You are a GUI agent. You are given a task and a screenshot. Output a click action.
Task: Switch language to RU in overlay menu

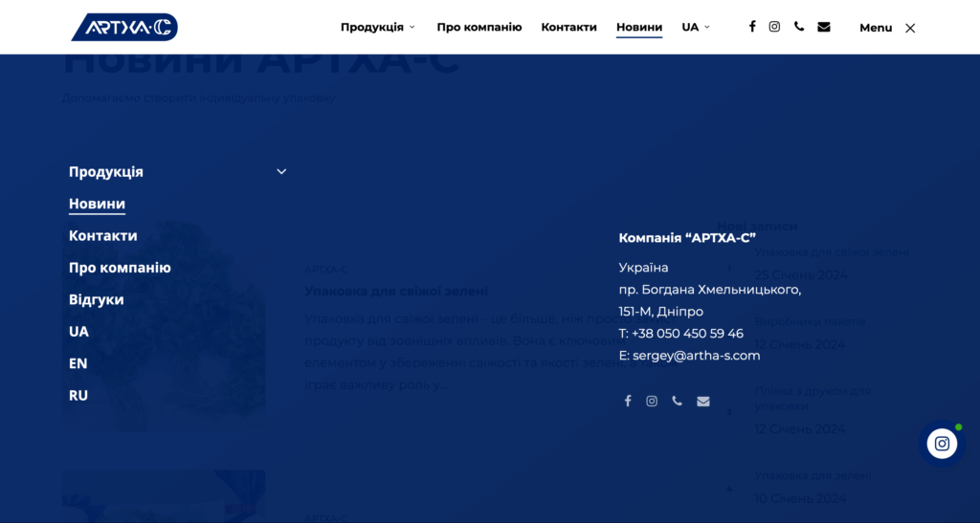pyautogui.click(x=78, y=395)
